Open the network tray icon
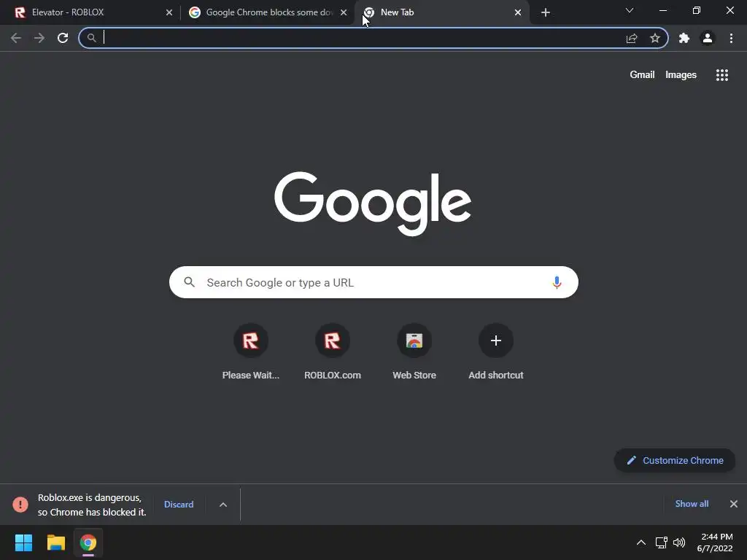The image size is (747, 560). click(661, 542)
